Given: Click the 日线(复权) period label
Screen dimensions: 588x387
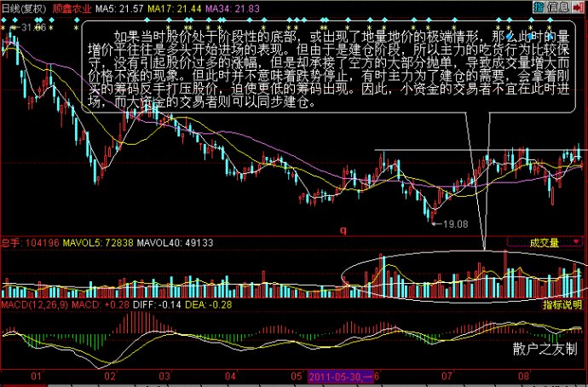Looking at the screenshot, I should click(23, 9).
